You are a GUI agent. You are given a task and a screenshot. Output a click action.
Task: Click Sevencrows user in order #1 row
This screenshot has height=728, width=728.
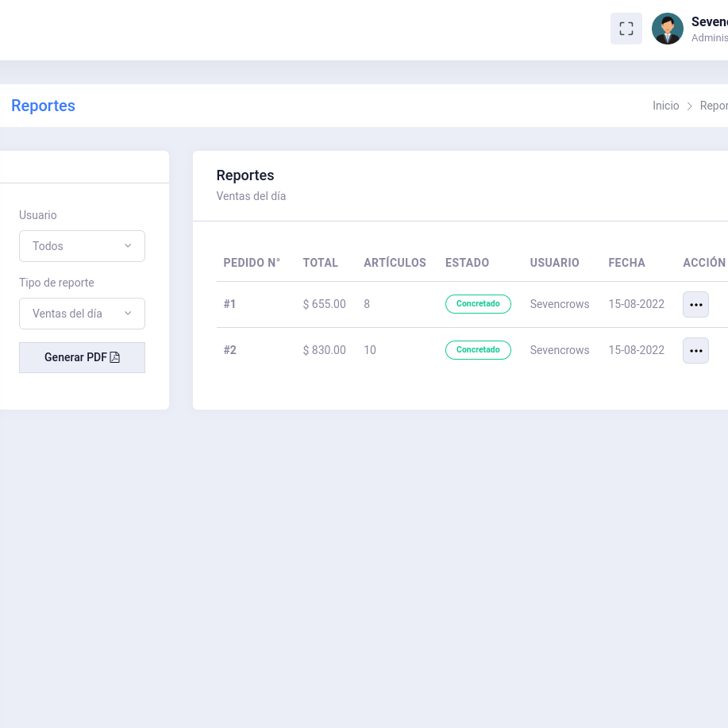click(x=560, y=304)
